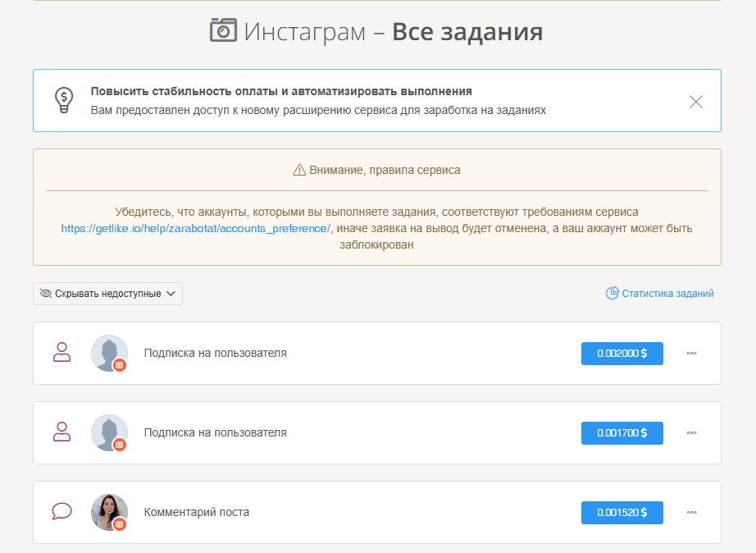The image size is (756, 553).
Task: Open more options for the 0.002000 $ task
Action: coord(691,354)
